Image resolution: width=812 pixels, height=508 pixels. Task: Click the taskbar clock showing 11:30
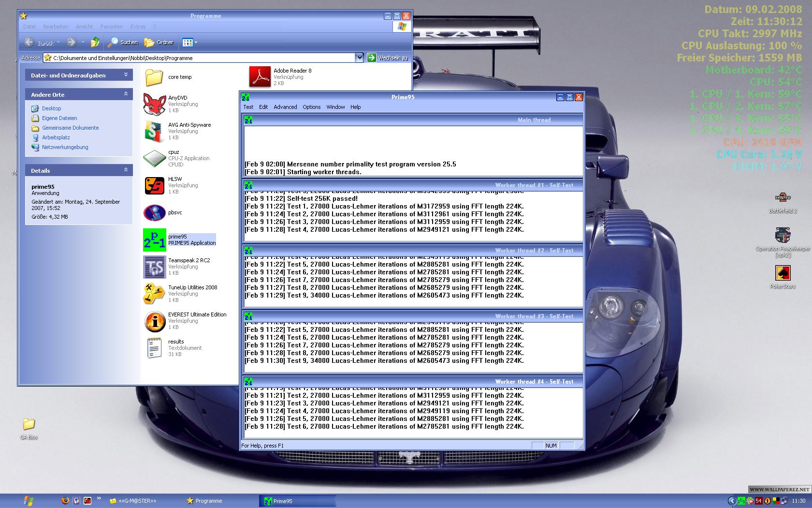[798, 501]
